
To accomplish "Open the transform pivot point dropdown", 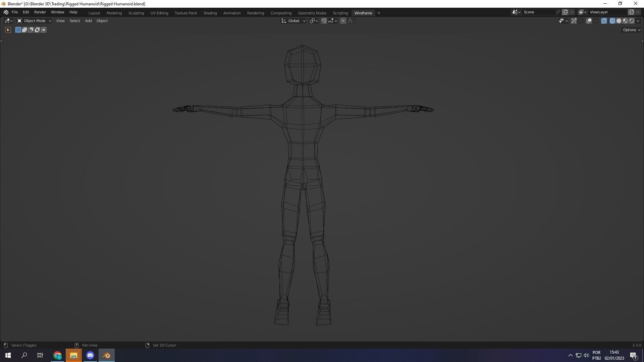I will point(314,21).
